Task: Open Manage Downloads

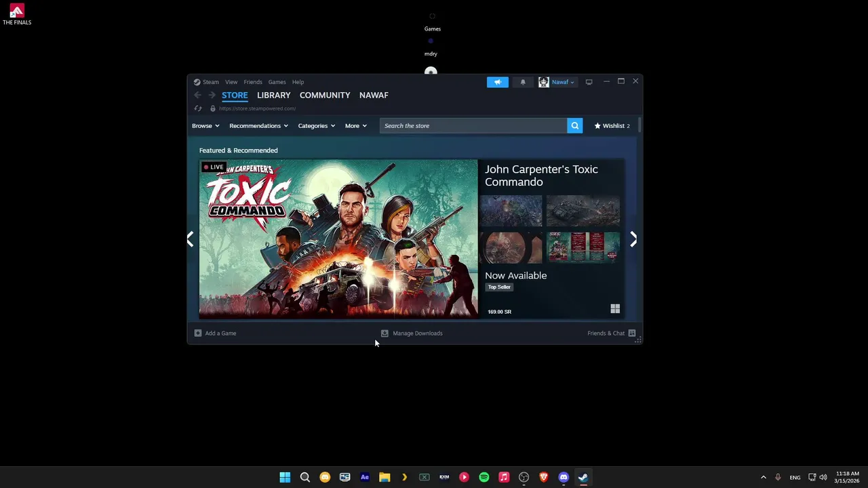Action: click(412, 333)
